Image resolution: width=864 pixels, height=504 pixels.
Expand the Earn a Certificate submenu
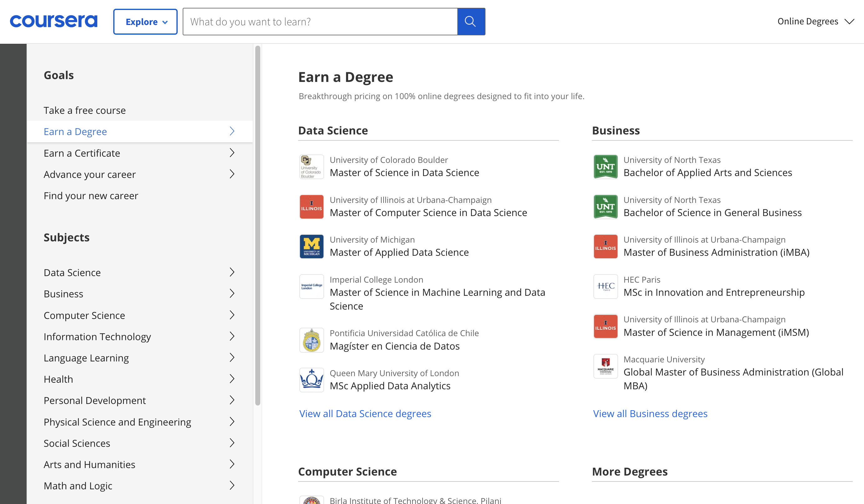pyautogui.click(x=232, y=153)
